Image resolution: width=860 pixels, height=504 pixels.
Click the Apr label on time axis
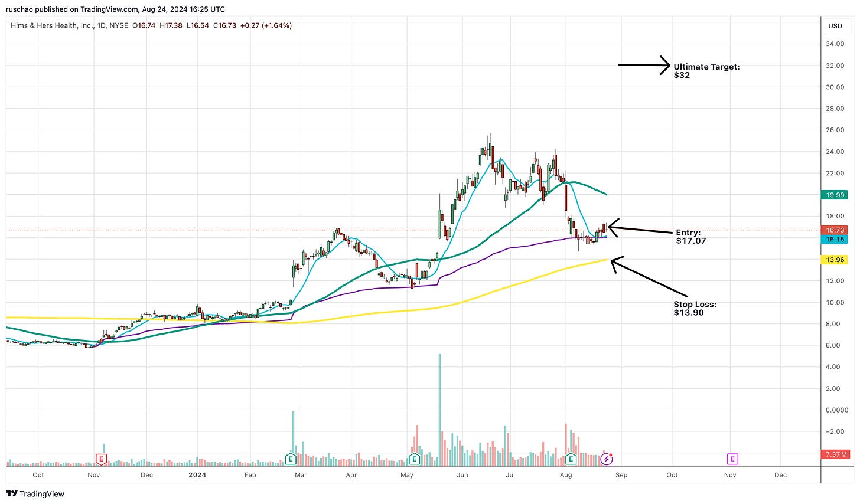(x=351, y=474)
